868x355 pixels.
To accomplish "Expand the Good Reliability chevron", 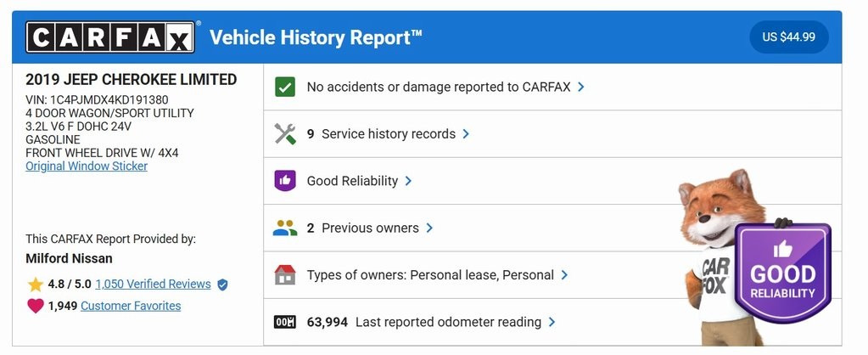I will tap(409, 181).
